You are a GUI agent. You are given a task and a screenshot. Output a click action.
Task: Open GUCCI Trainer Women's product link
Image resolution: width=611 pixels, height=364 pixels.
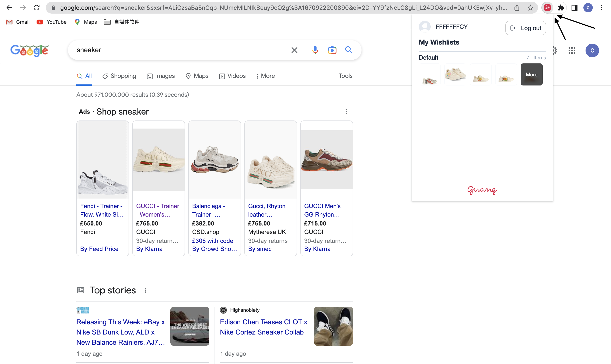click(x=158, y=210)
